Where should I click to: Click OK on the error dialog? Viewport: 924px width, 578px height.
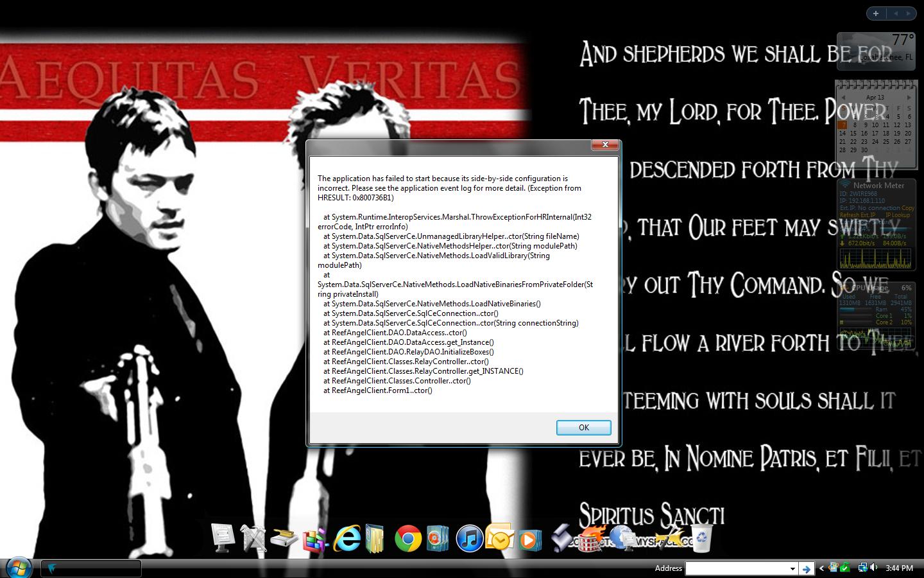pyautogui.click(x=583, y=428)
